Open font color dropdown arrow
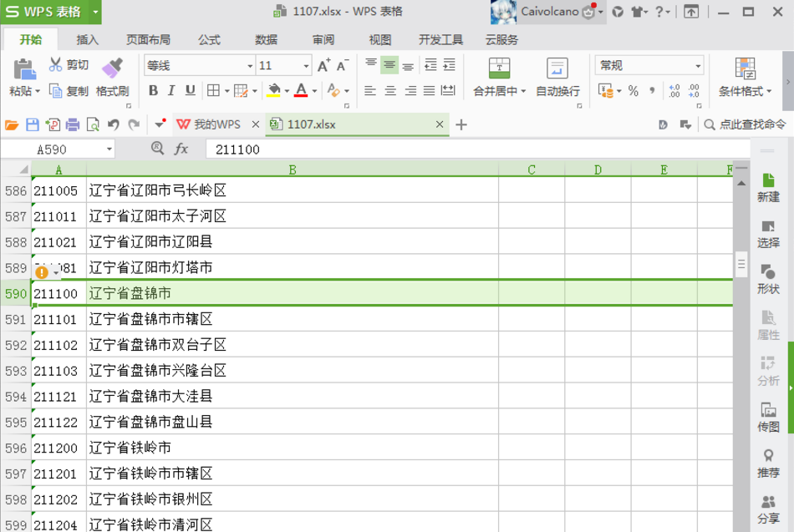This screenshot has width=794, height=532. tap(314, 91)
